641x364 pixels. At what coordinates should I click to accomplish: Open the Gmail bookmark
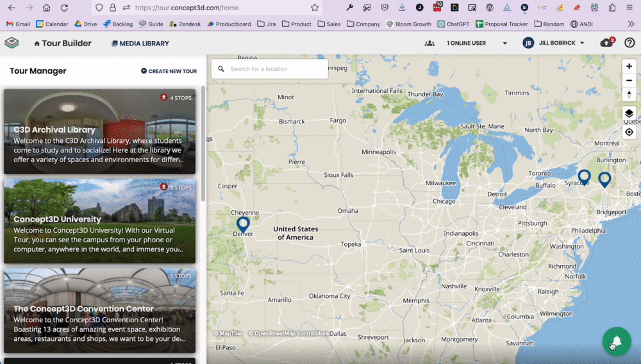pyautogui.click(x=19, y=24)
